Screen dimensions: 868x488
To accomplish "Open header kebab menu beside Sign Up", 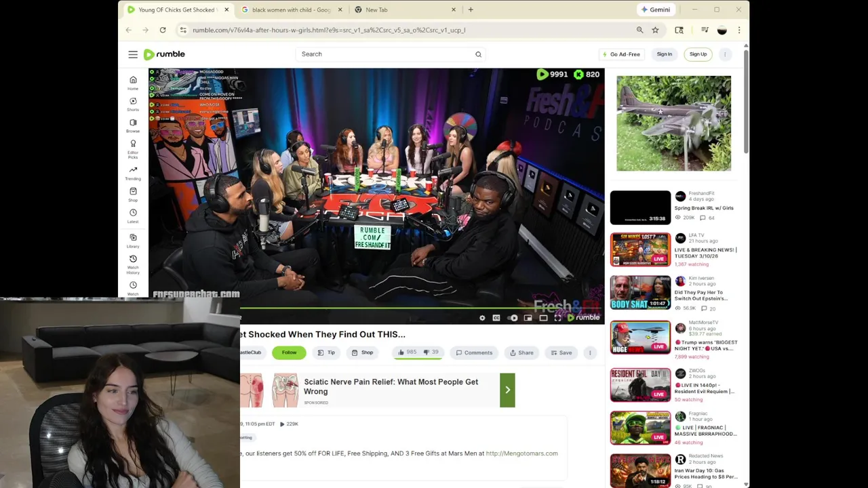I will [725, 54].
